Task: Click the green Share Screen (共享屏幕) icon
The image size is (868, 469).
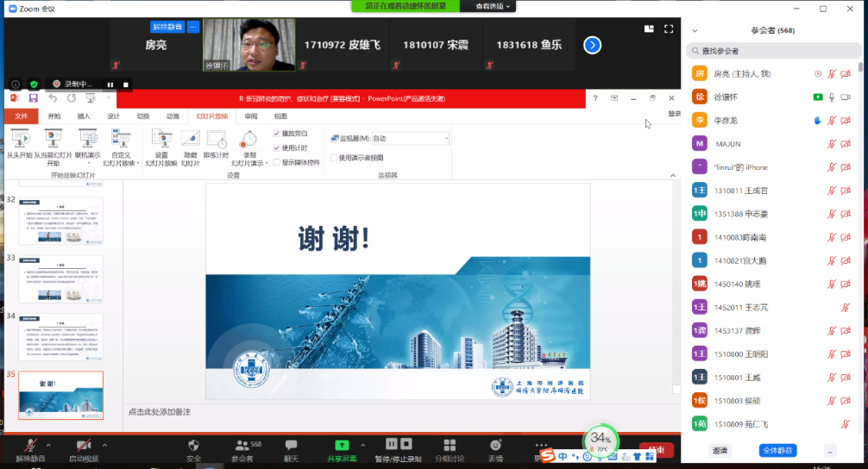Action: (342, 445)
